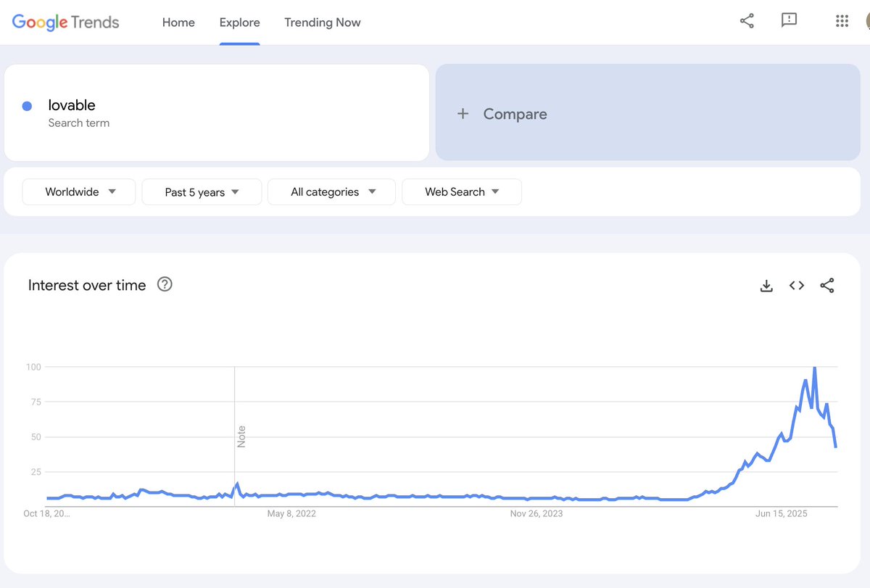This screenshot has height=588, width=870.
Task: Open the Home tab
Action: tap(178, 22)
